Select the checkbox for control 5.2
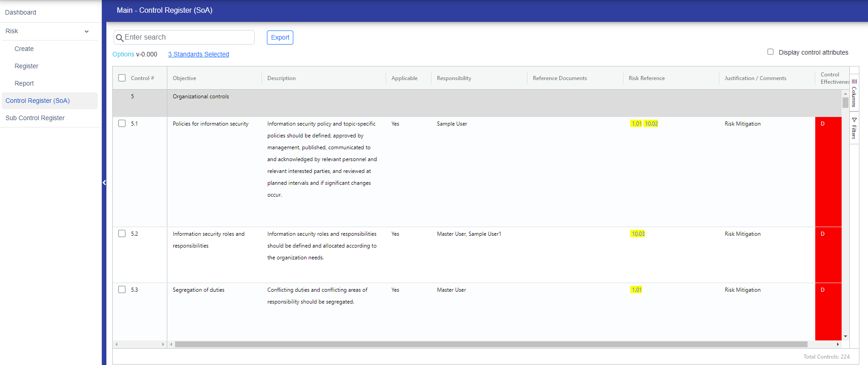 (x=122, y=233)
